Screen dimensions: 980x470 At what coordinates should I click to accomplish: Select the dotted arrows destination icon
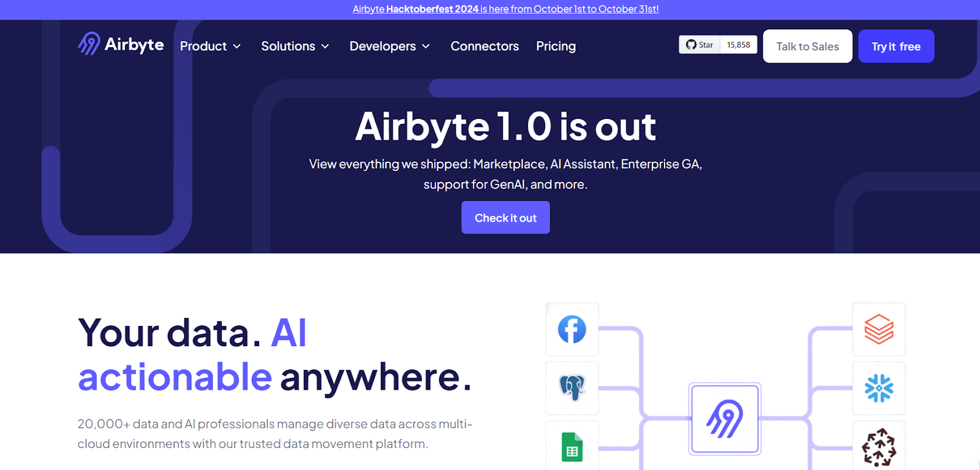click(x=879, y=445)
